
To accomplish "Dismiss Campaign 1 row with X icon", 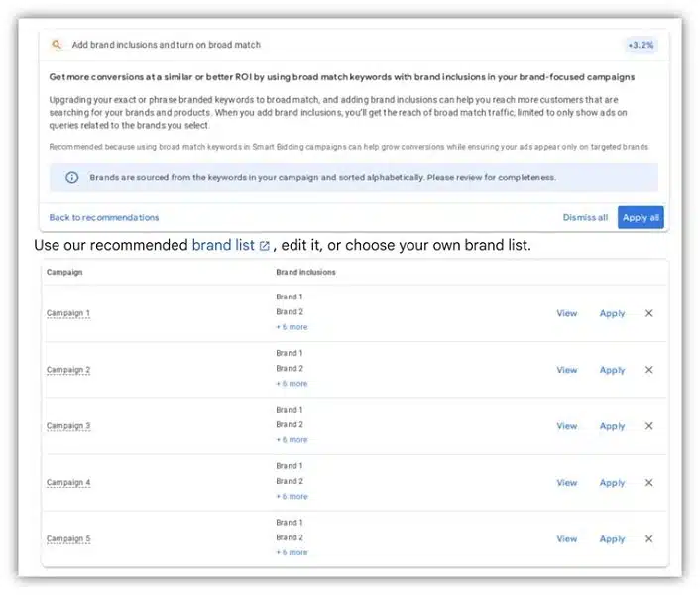I will 649,313.
